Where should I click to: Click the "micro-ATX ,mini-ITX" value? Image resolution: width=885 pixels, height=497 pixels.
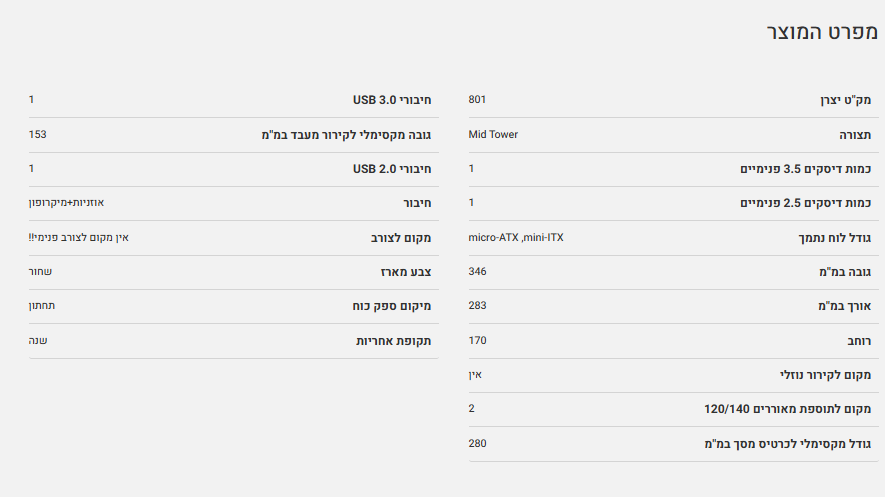(x=516, y=237)
